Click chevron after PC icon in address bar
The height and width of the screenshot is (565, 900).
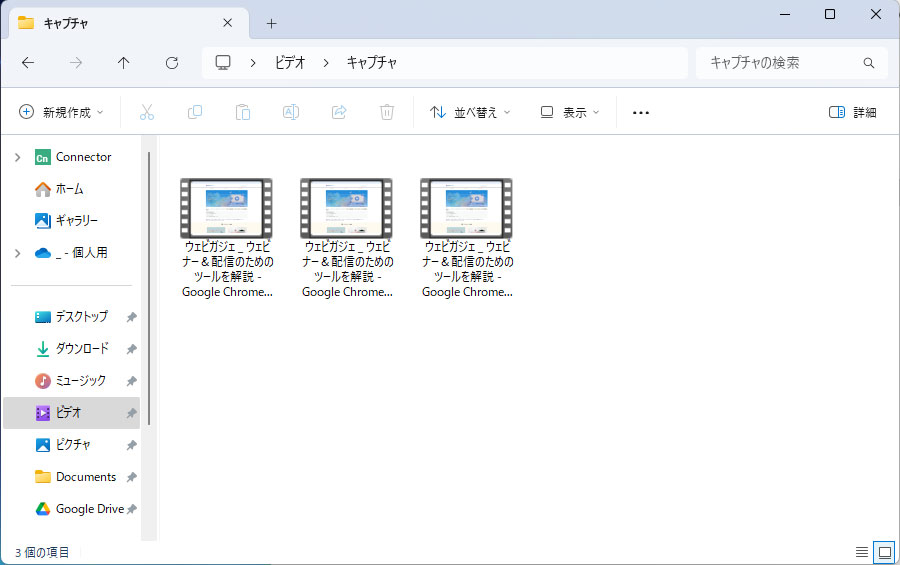253,63
